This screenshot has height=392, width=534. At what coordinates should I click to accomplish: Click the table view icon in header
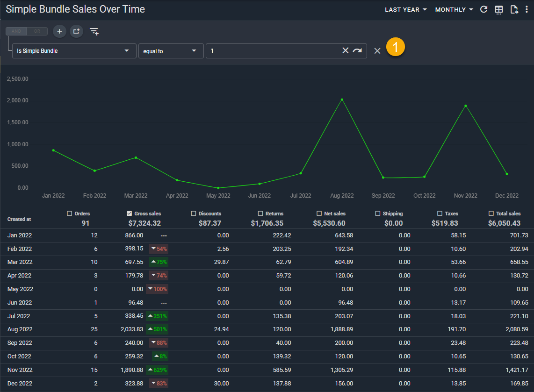[x=499, y=10]
